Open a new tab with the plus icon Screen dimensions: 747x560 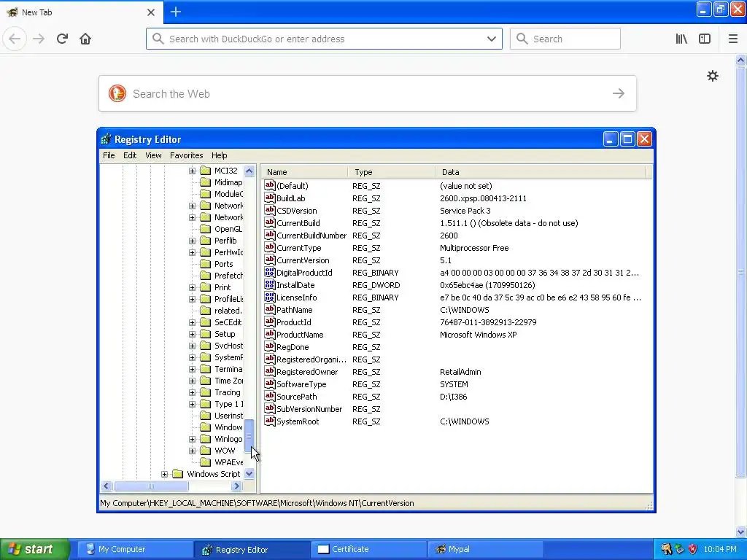175,12
